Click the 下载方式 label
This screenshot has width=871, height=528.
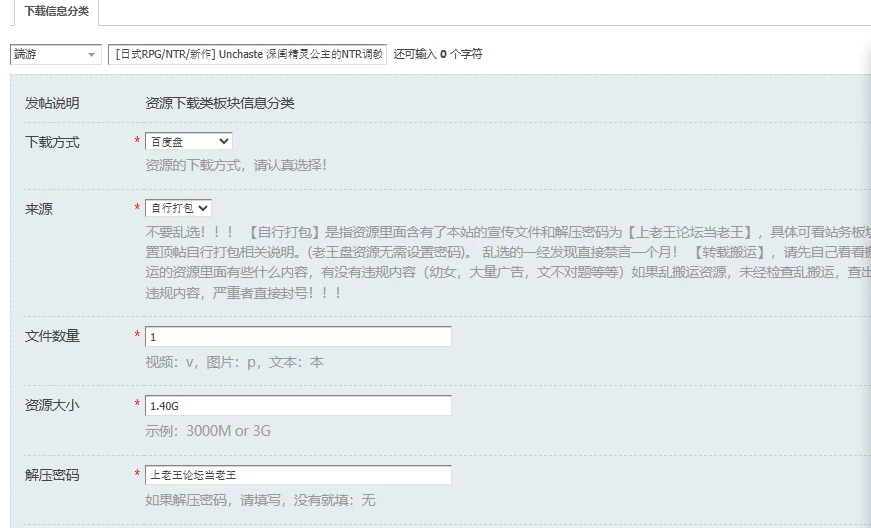click(52, 142)
